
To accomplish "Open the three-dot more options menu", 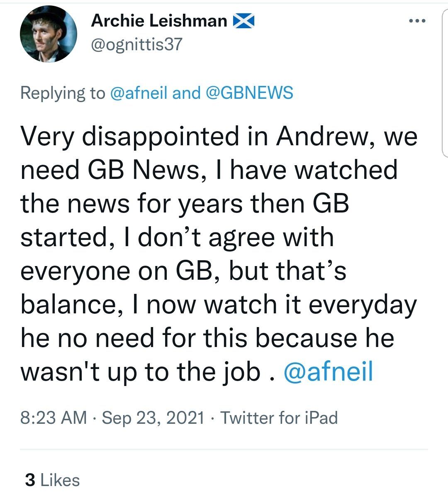I will tap(417, 21).
